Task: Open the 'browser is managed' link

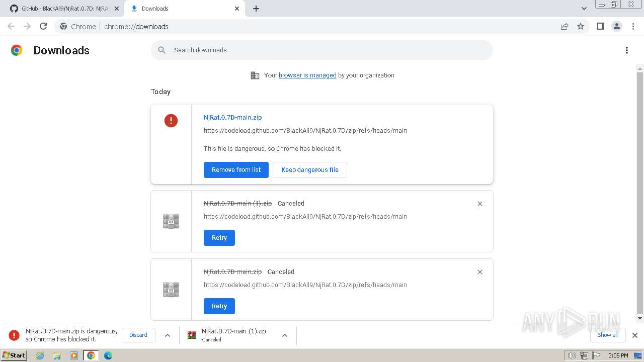Action: click(x=307, y=75)
